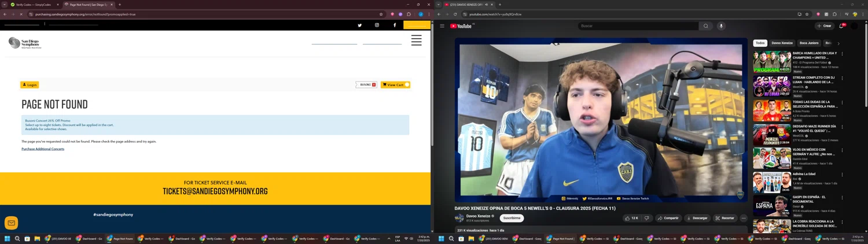The height and width of the screenshot is (244, 868).
Task: Click the yellow Login button
Action: (x=30, y=85)
